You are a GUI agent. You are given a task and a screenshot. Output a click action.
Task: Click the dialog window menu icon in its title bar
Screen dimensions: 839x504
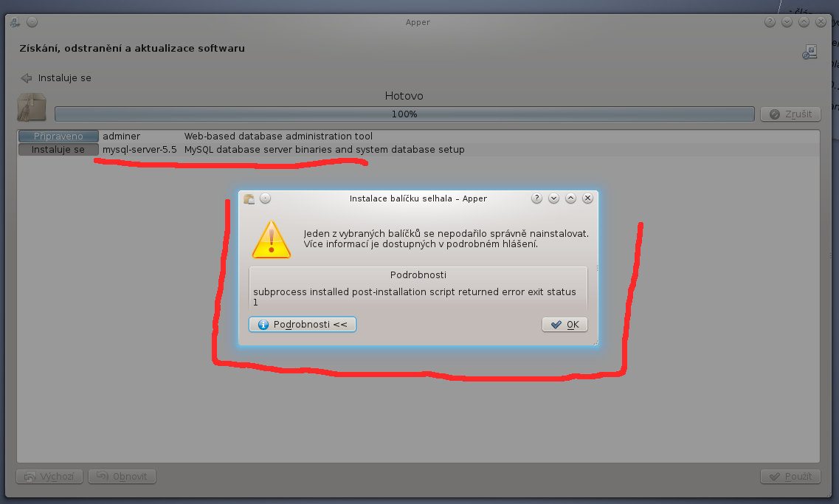point(249,199)
